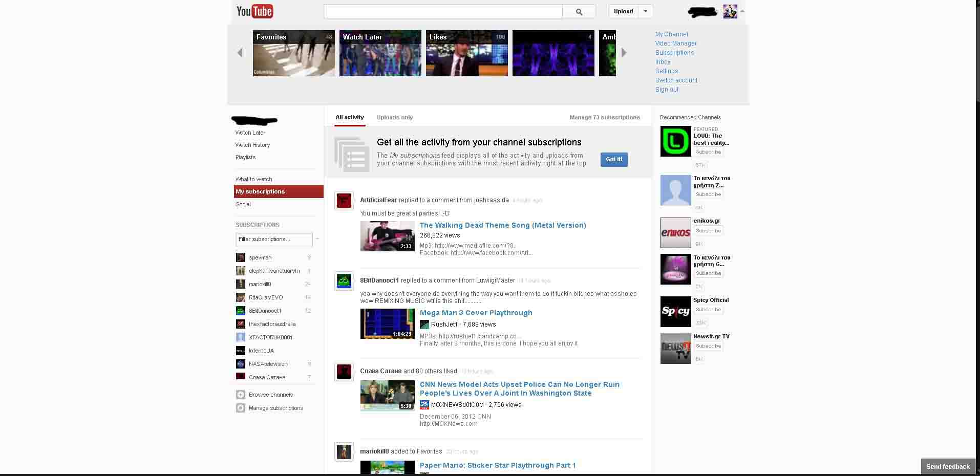Viewport: 980px width, 476px height.
Task: Open the user avatar icon at top right
Action: click(730, 11)
